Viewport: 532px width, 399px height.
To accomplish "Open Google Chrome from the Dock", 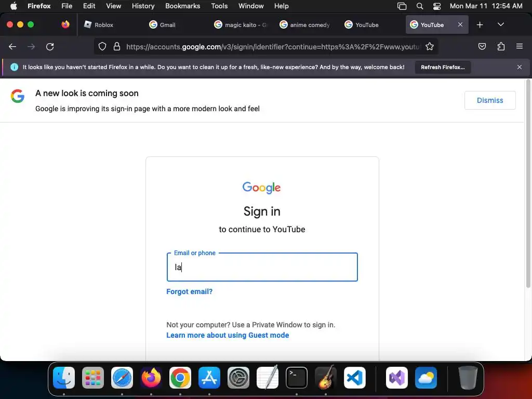I will [x=180, y=378].
